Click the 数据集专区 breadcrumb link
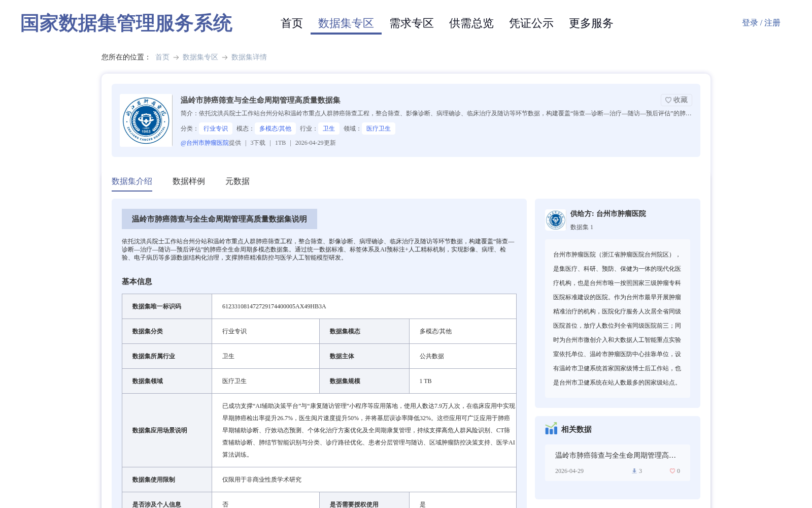Screen dimensions: 812x508 coord(200,57)
